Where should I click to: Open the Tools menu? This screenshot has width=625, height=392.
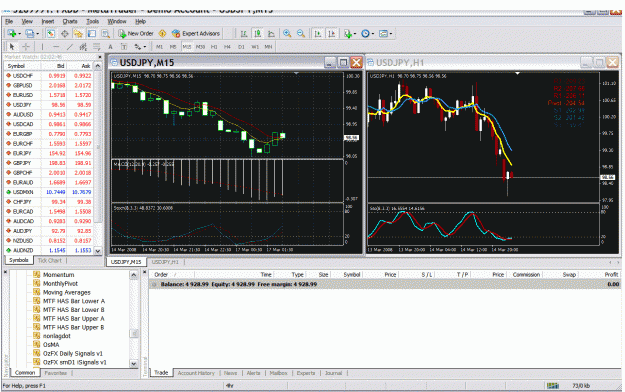[92, 21]
